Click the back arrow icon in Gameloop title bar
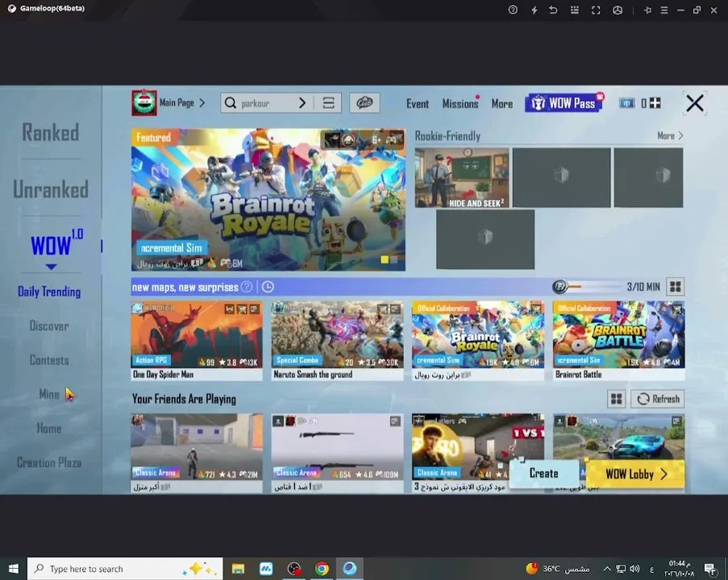This screenshot has width=728, height=580. pyautogui.click(x=553, y=10)
